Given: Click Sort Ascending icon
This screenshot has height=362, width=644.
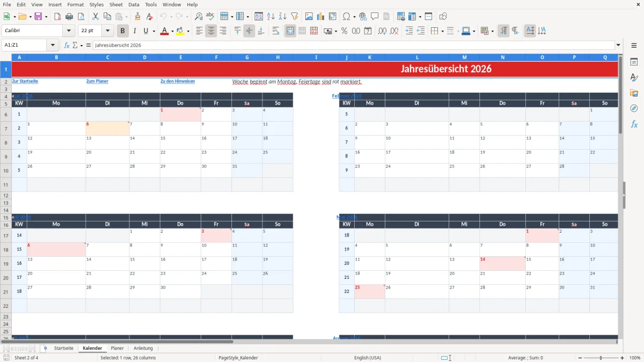Looking at the screenshot, I should (270, 17).
